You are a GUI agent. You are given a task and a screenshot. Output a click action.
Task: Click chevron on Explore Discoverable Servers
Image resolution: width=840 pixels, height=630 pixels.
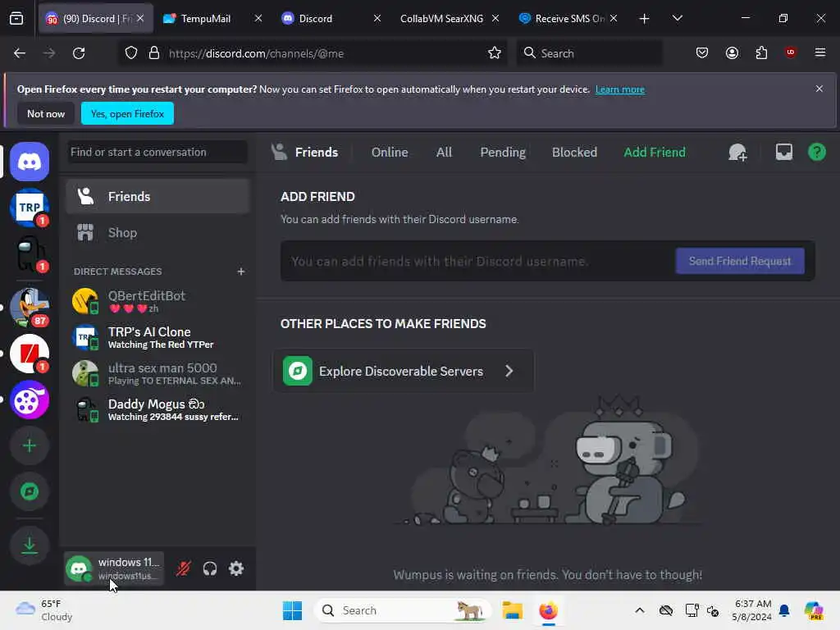[509, 371]
